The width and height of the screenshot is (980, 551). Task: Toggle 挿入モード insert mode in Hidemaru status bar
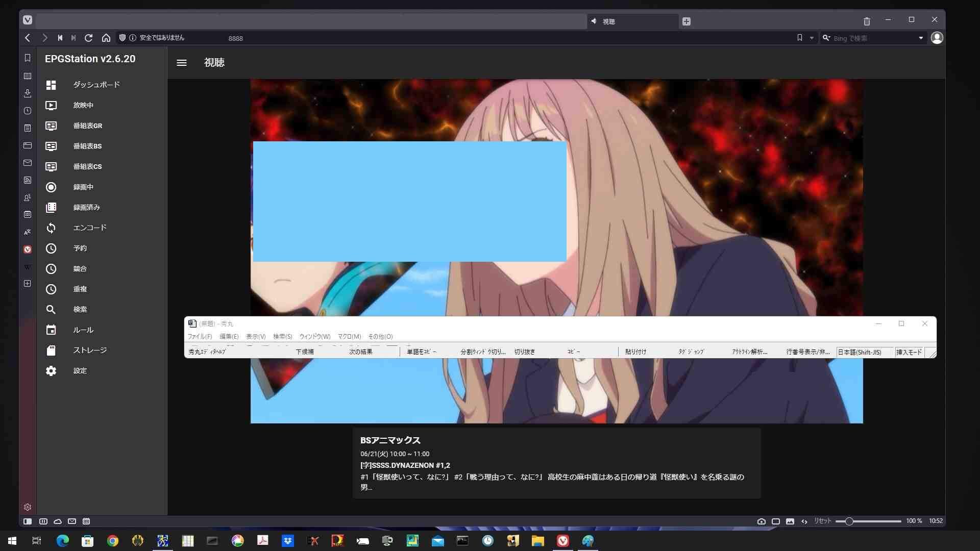point(909,352)
